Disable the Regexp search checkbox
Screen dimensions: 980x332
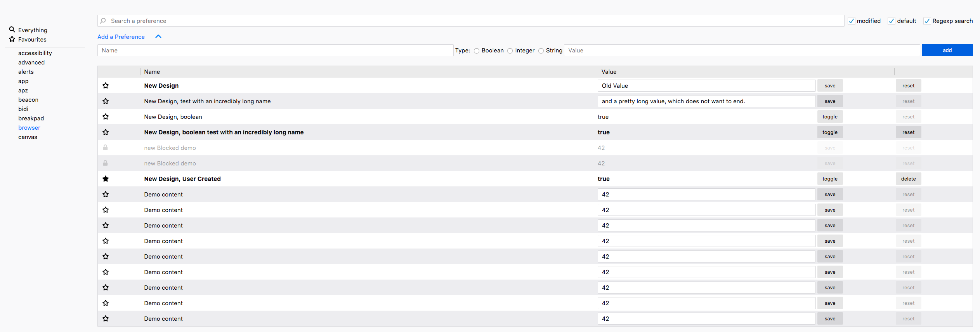(927, 21)
